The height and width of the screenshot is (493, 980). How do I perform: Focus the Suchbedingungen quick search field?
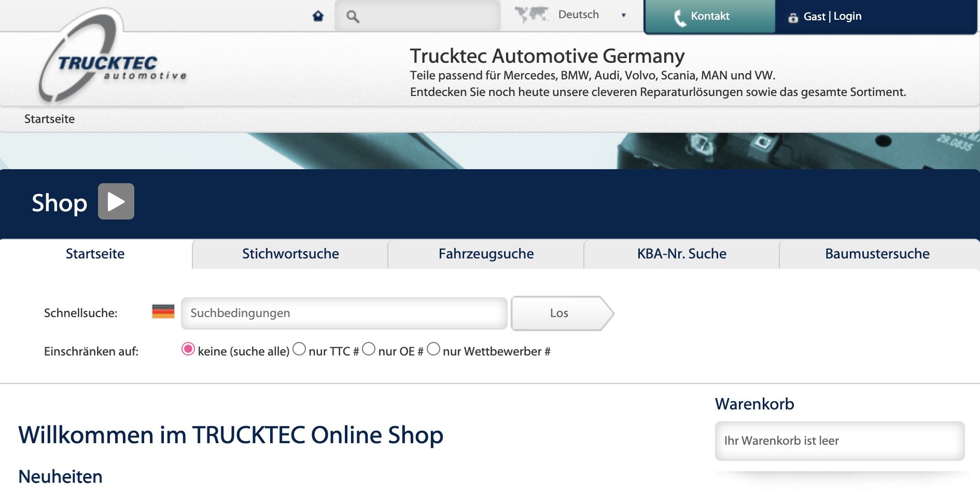tap(344, 313)
